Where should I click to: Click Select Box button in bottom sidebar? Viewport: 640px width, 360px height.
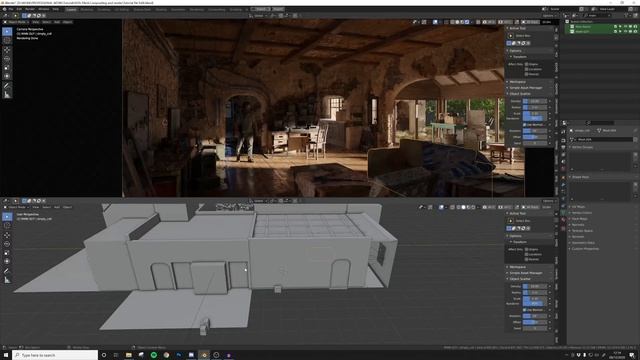523,221
